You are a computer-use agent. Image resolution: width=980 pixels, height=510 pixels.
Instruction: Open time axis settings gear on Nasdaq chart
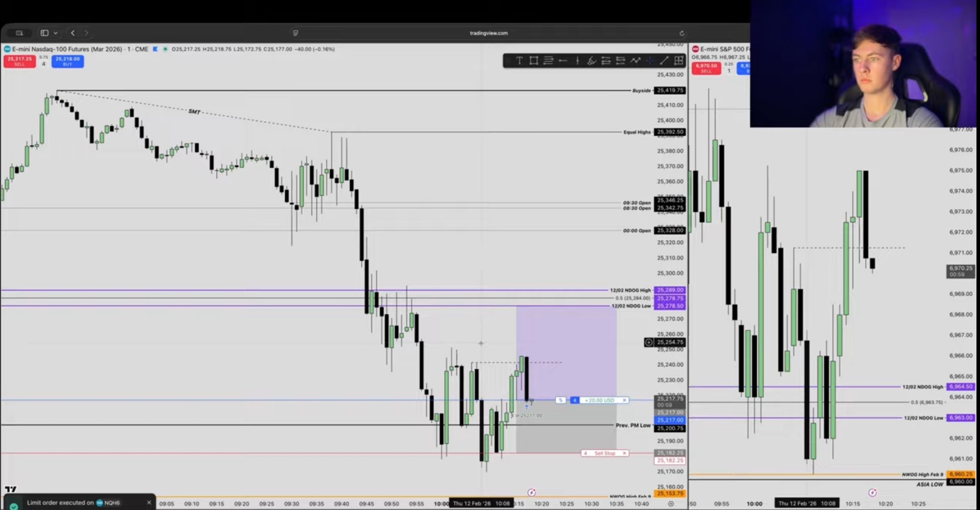[x=671, y=503]
